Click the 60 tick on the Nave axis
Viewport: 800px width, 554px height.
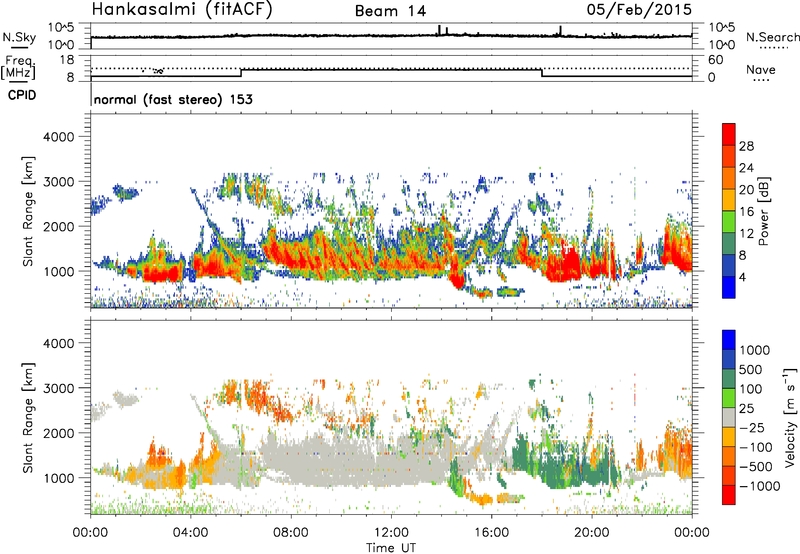pos(715,60)
